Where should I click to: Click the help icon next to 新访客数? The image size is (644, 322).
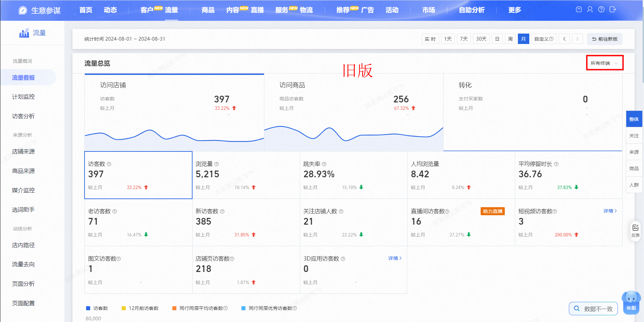point(222,212)
